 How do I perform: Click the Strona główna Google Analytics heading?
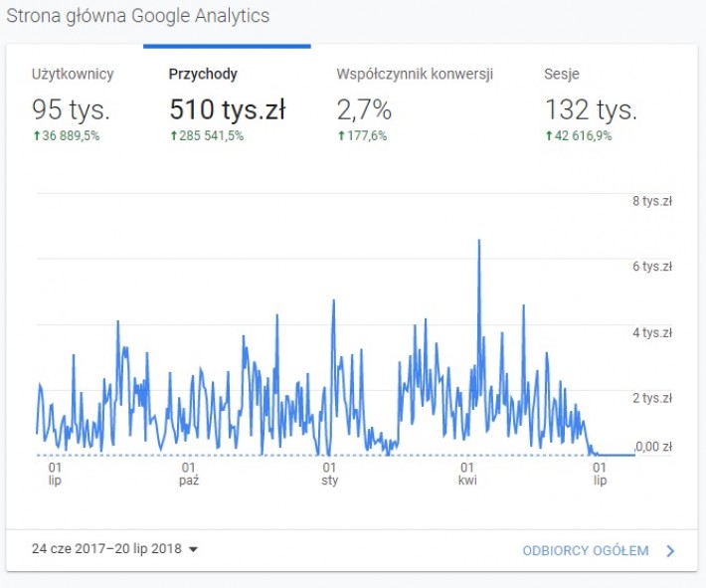(138, 17)
